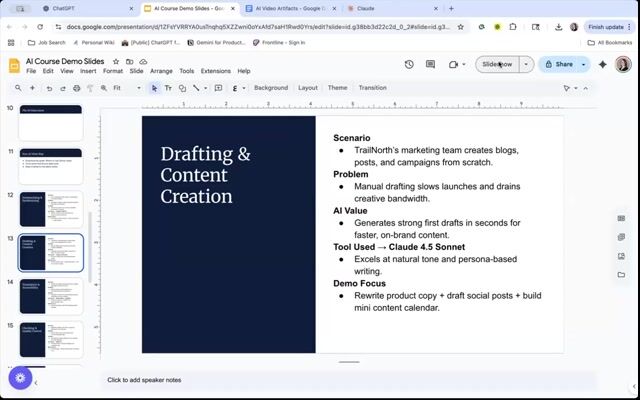Image resolution: width=640 pixels, height=400 pixels.
Task: Select the Text box tool
Action: coord(168,88)
